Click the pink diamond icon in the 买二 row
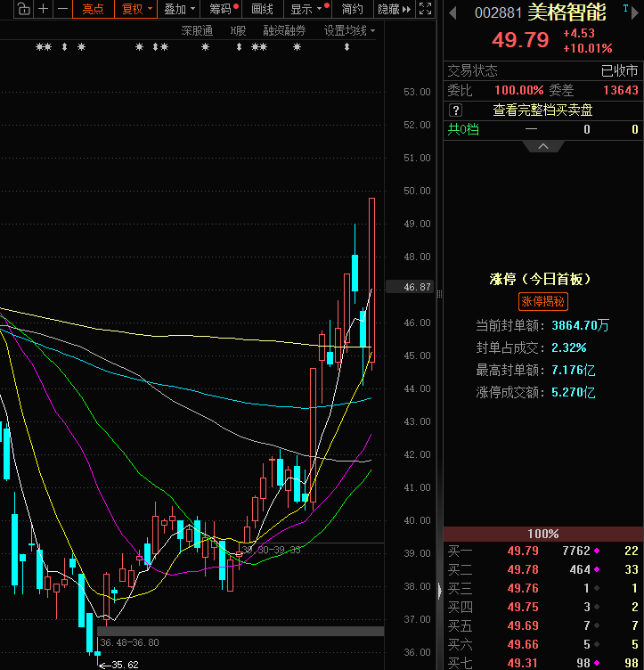 click(x=597, y=569)
